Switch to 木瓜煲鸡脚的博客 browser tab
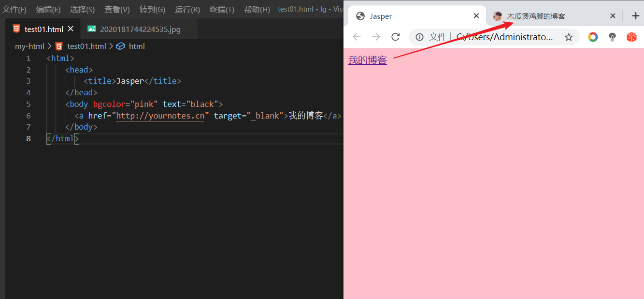 (x=536, y=16)
